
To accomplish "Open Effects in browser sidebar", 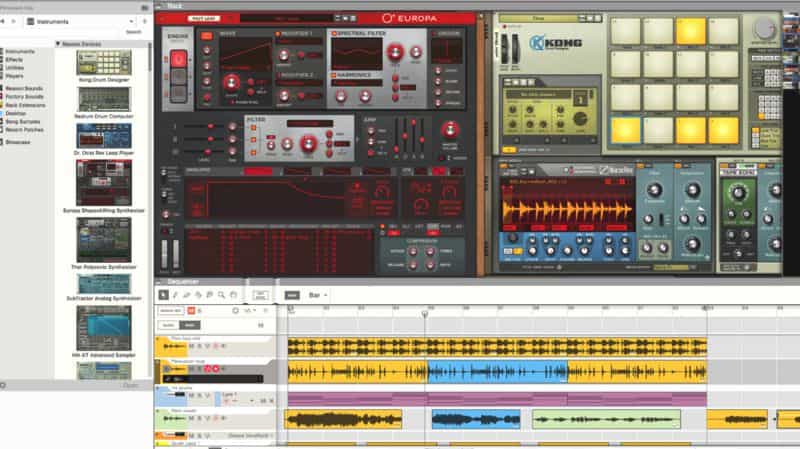I will click(14, 60).
